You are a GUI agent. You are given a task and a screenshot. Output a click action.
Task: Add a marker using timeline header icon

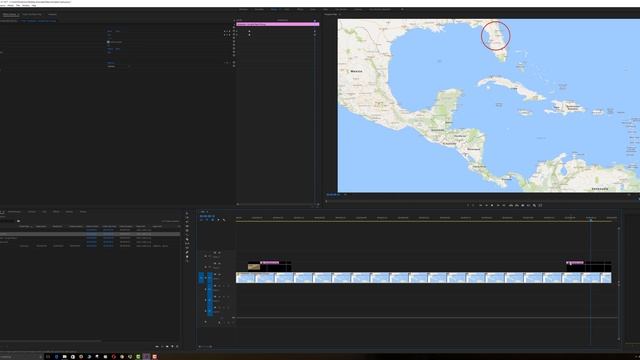(x=218, y=220)
